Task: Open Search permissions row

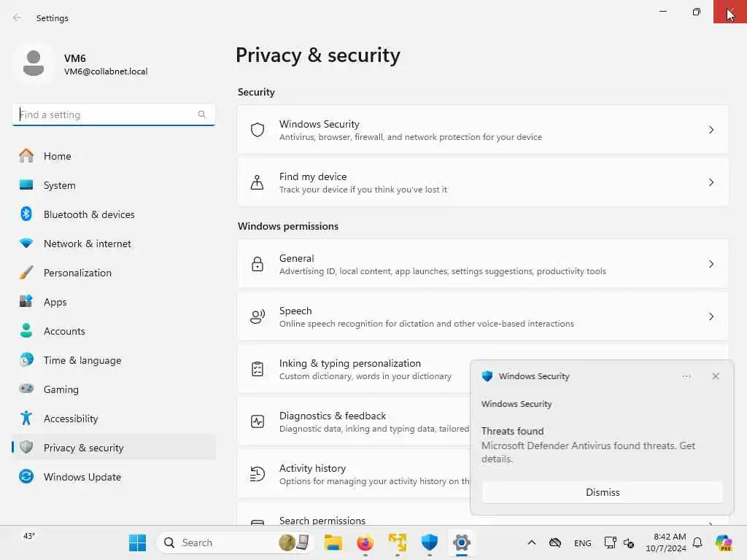Action: tap(354, 514)
